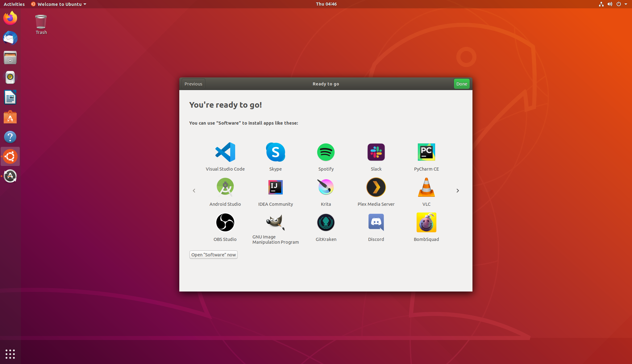Click the GitKraken icon

(326, 222)
